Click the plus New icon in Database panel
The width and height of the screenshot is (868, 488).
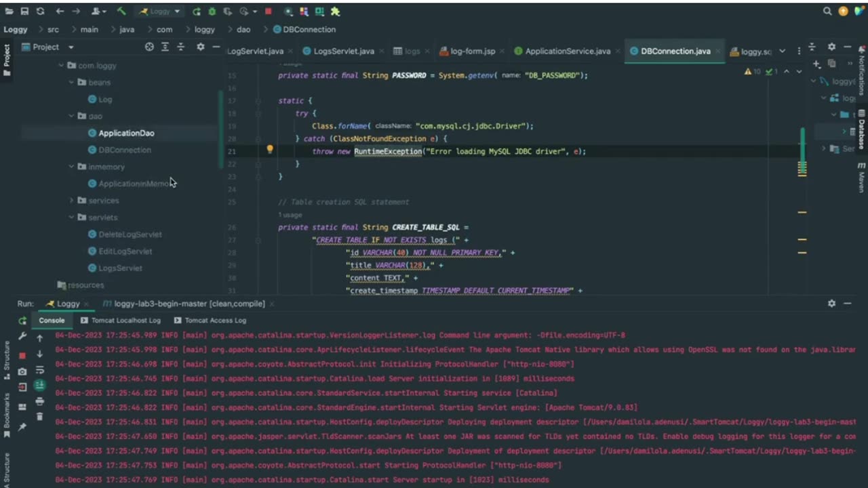[x=816, y=64]
